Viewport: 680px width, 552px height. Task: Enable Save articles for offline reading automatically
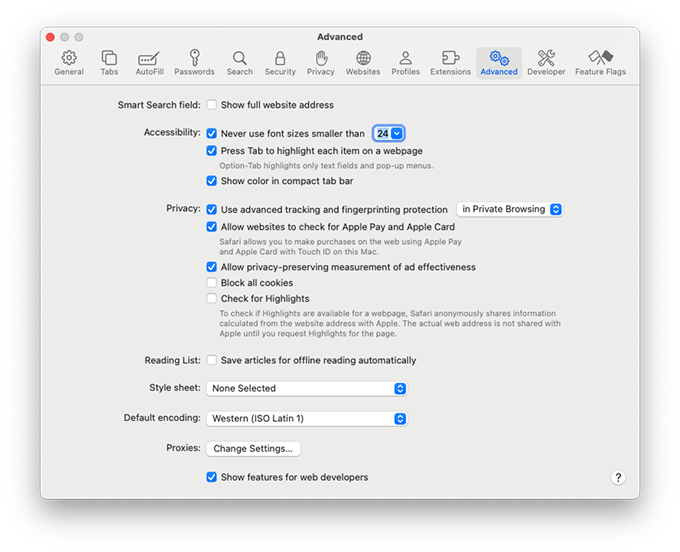coord(211,360)
